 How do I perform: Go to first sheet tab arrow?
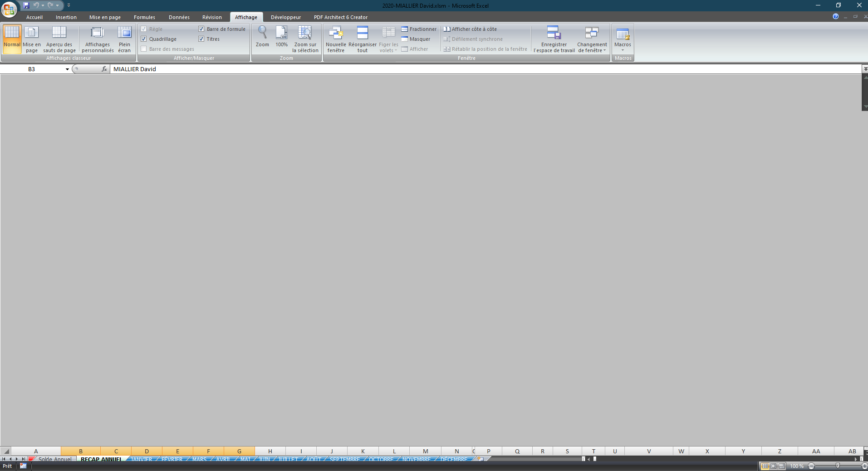(x=4, y=459)
